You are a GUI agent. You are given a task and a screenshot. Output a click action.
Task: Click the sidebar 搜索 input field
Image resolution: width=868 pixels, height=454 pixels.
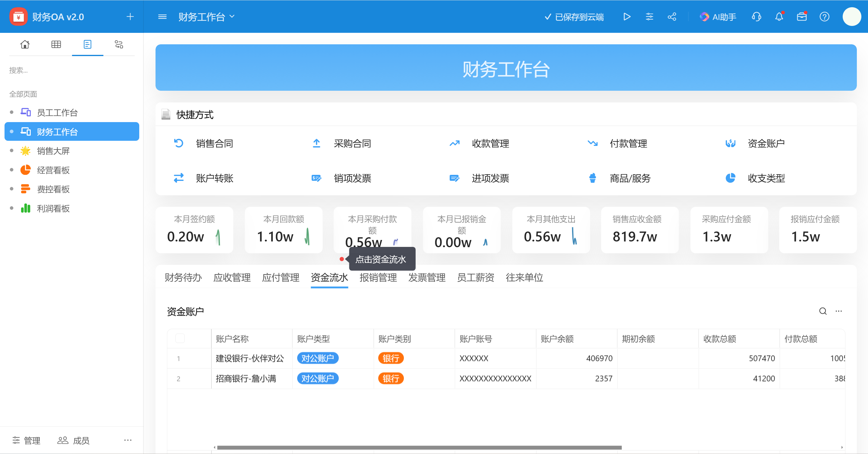click(x=72, y=70)
